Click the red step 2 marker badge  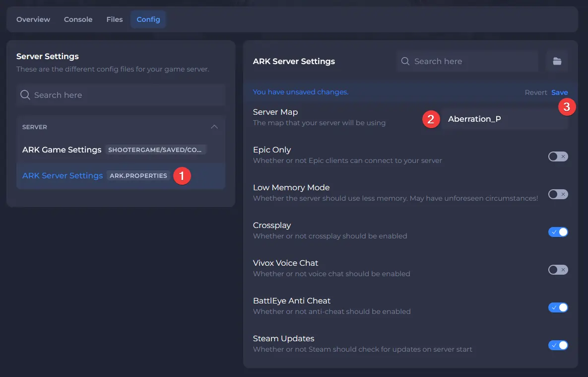[431, 119]
